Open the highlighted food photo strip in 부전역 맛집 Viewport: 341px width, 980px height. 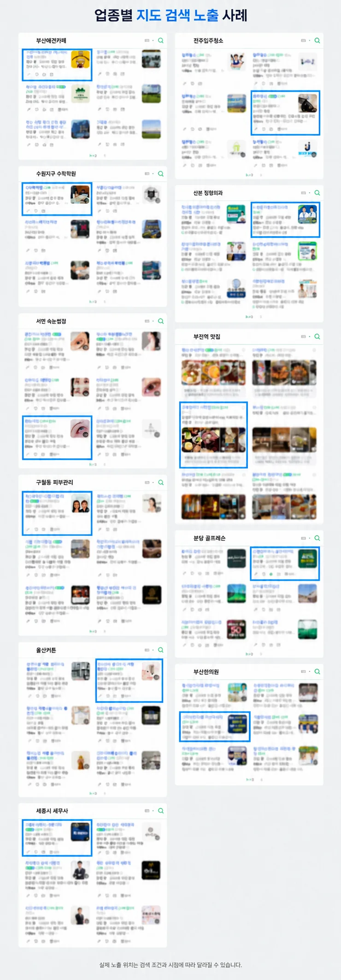[x=213, y=440]
